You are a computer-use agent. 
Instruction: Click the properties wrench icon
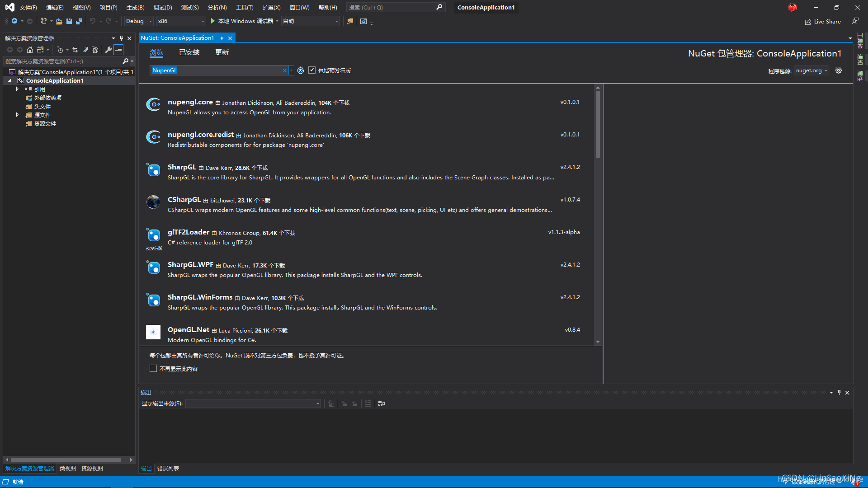[108, 50]
